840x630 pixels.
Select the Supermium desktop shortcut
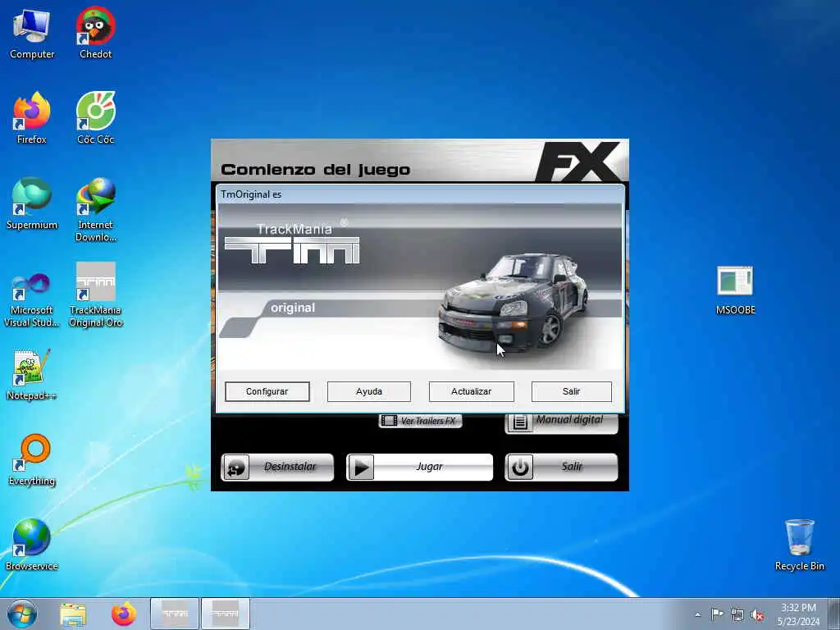tap(32, 204)
